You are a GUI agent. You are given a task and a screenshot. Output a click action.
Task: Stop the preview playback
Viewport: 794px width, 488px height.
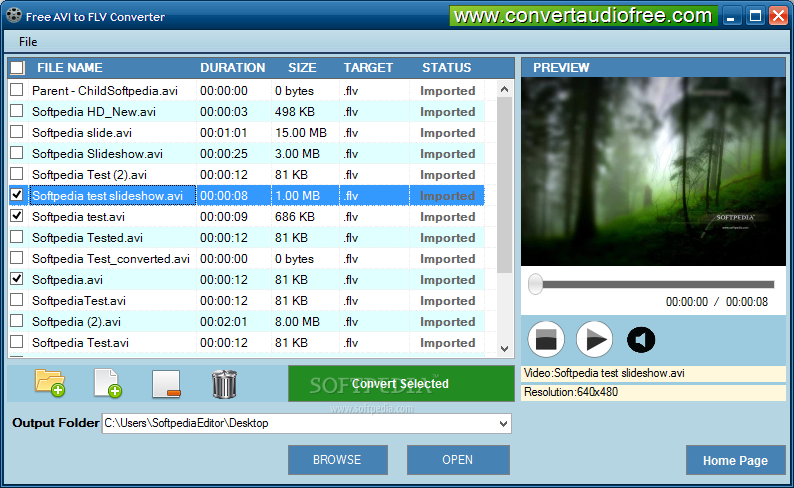click(546, 339)
